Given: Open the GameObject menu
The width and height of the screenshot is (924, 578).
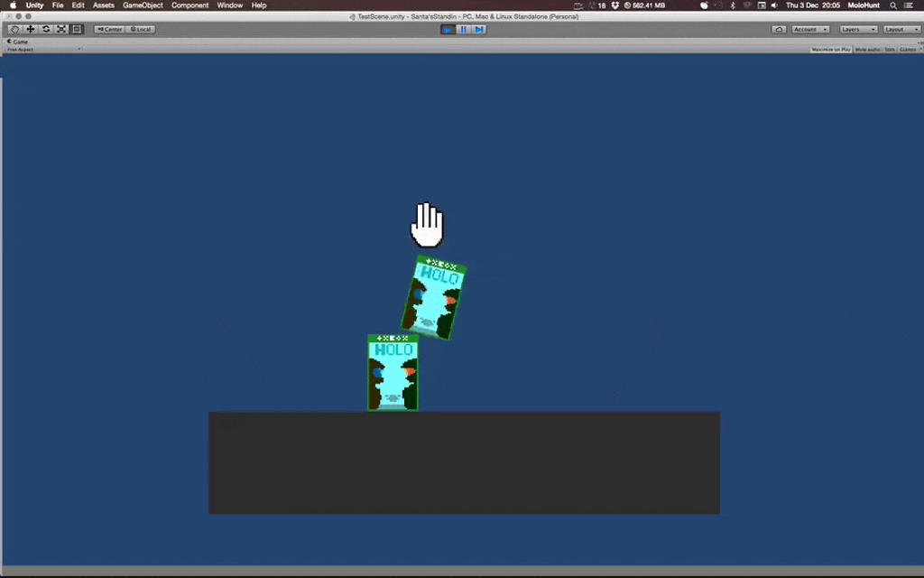Looking at the screenshot, I should (x=141, y=5).
